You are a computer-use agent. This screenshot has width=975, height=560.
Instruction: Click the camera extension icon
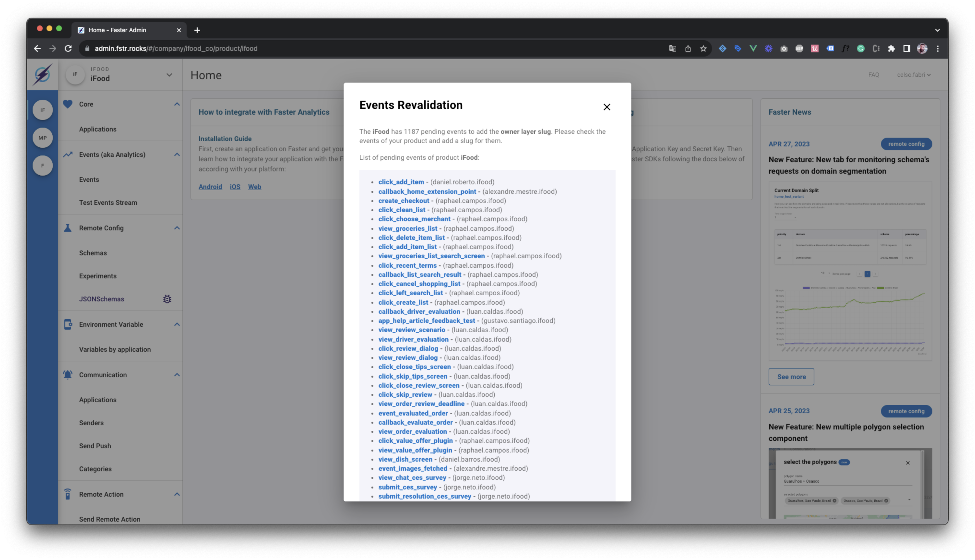(784, 48)
